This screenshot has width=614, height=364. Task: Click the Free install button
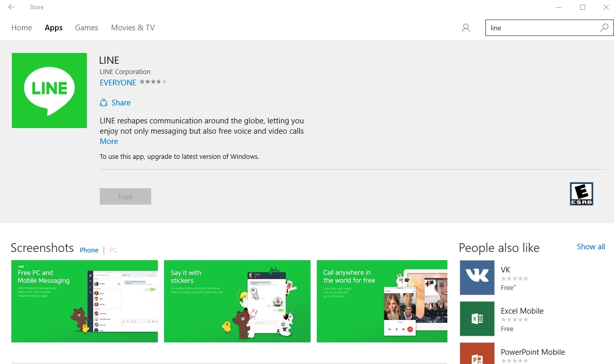pos(125,196)
